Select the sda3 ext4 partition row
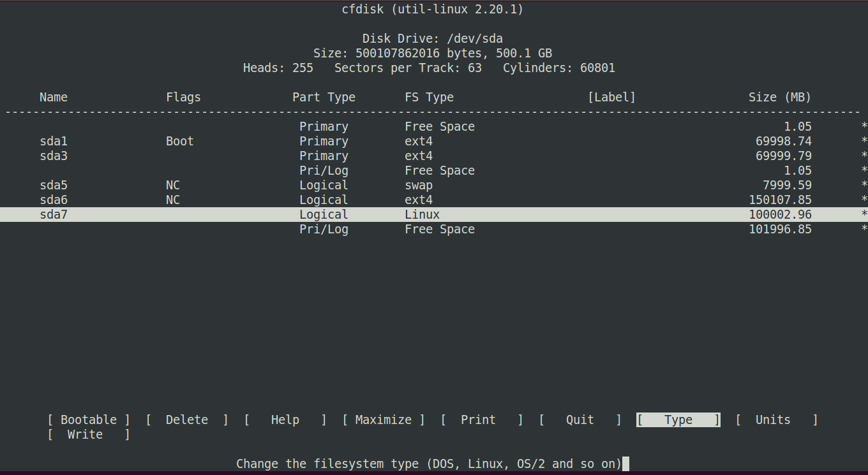This screenshot has height=475, width=868. (255, 156)
